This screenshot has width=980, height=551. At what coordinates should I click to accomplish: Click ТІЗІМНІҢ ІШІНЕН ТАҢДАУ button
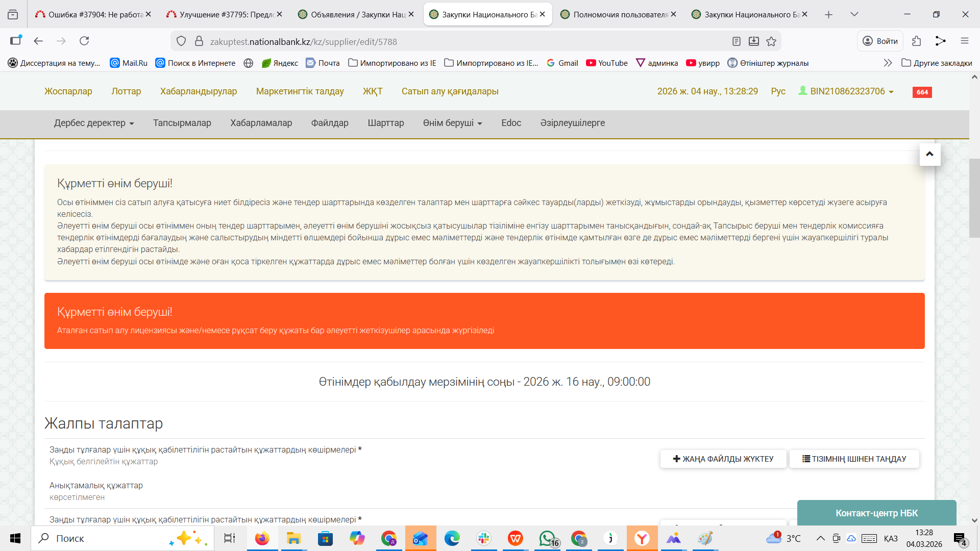[854, 459]
